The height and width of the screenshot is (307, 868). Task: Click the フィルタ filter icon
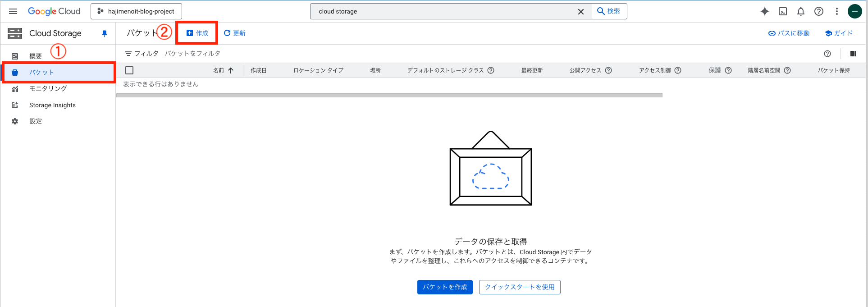click(128, 54)
